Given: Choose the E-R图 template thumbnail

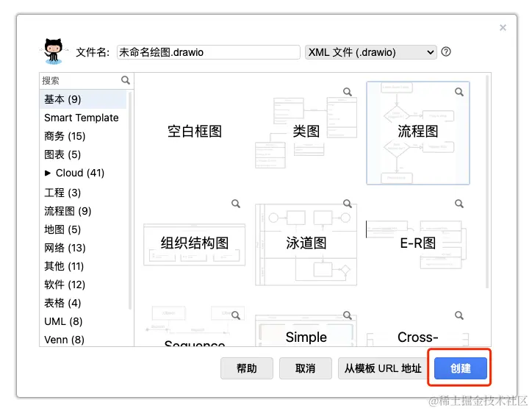Looking at the screenshot, I should [418, 243].
